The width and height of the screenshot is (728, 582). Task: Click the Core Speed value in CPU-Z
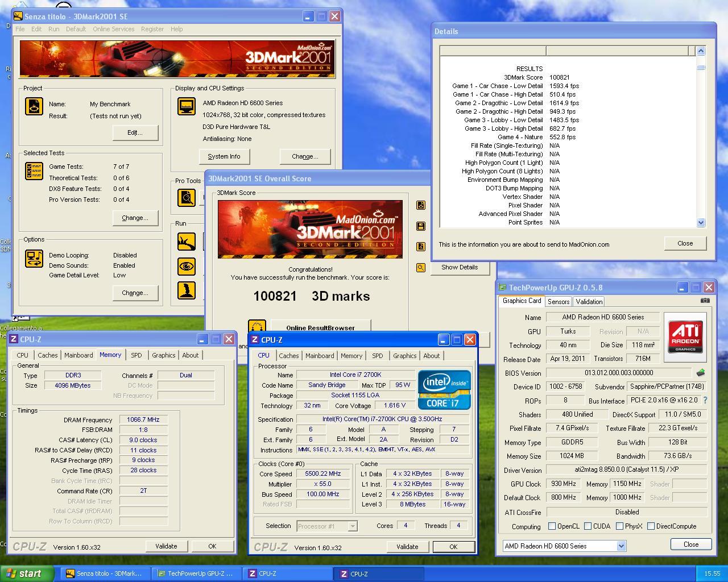tap(323, 473)
